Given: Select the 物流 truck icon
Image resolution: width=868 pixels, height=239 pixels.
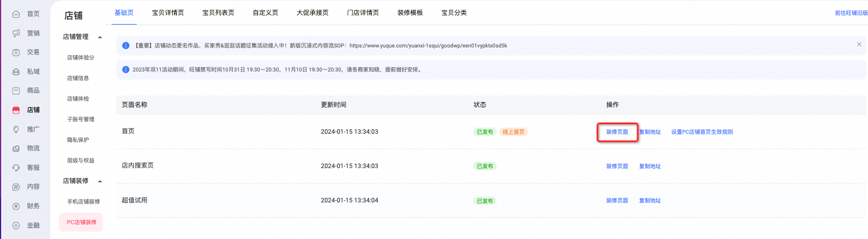Looking at the screenshot, I should pos(16,148).
